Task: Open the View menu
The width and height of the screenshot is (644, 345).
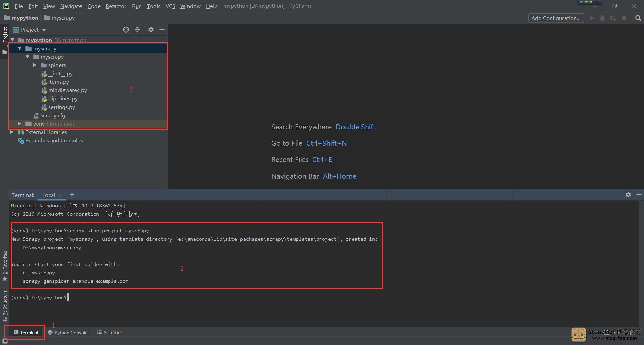Action: pos(49,6)
